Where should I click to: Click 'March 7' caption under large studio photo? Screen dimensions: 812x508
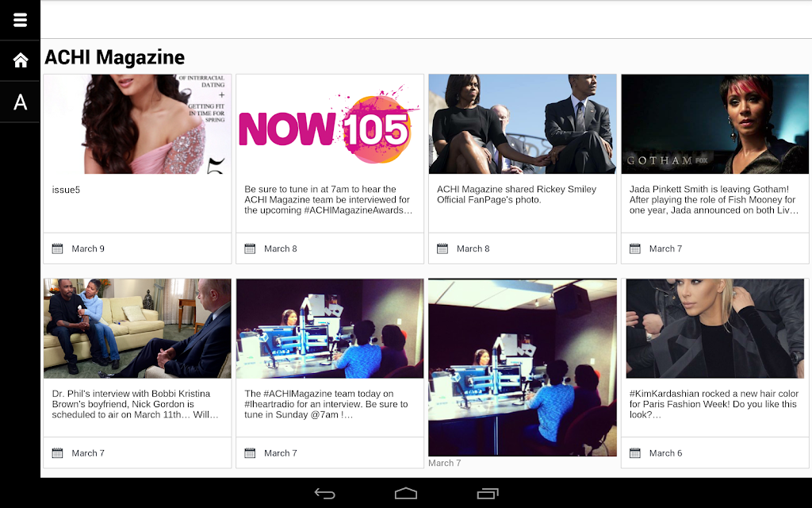tap(444, 463)
